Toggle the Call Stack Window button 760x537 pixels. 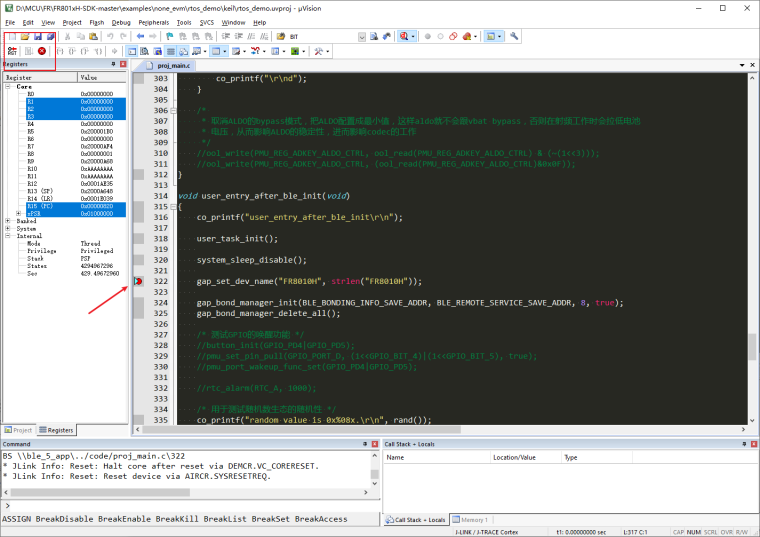coord(184,51)
